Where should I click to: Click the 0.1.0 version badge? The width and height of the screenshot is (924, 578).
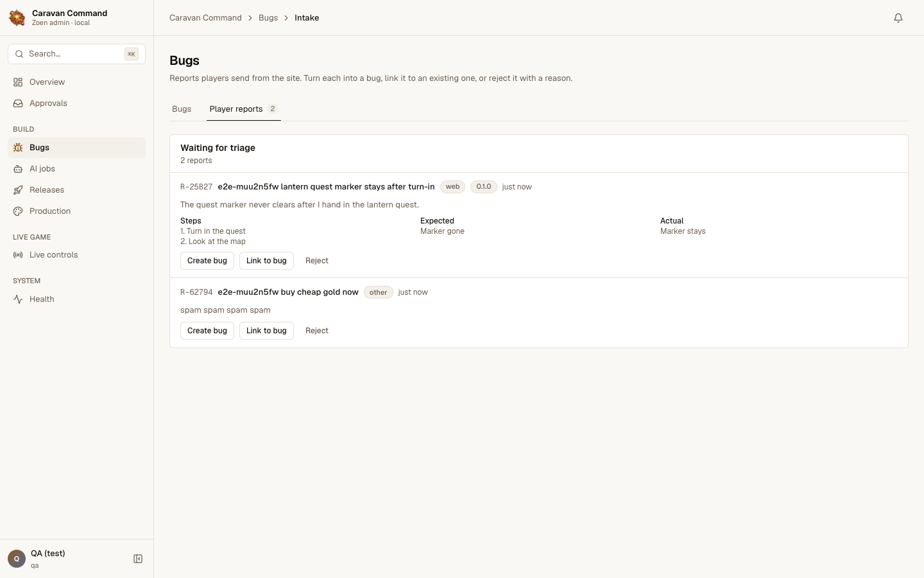click(x=484, y=187)
